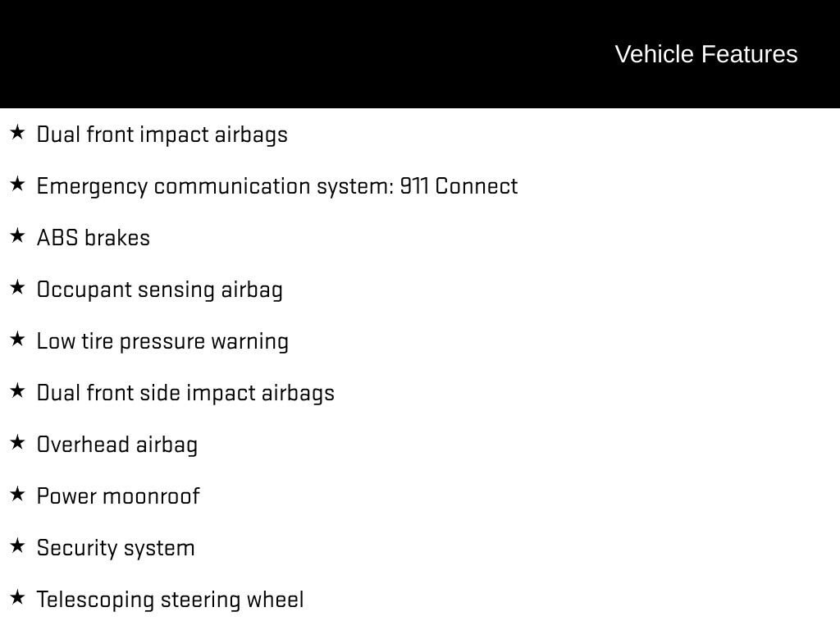Viewport: 840px width, 630px height.
Task: Click the star icon before Occupant sensing airbag
Action: 17,287
